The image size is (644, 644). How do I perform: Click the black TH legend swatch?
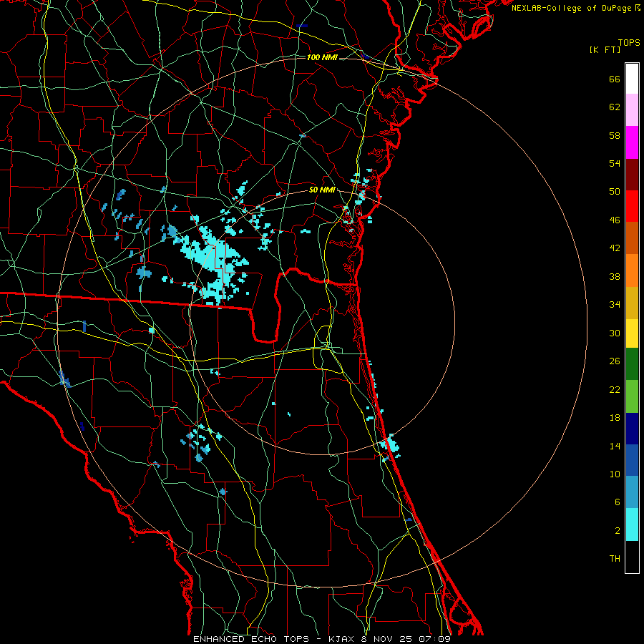tap(632, 557)
